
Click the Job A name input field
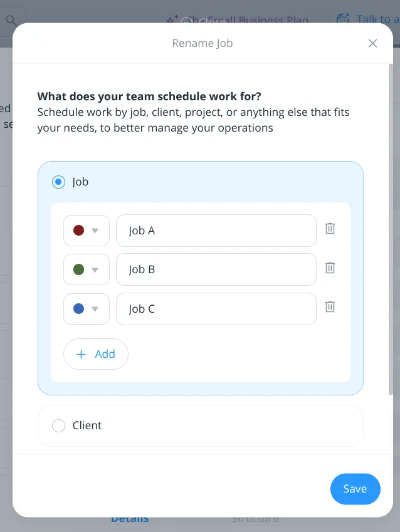216,230
